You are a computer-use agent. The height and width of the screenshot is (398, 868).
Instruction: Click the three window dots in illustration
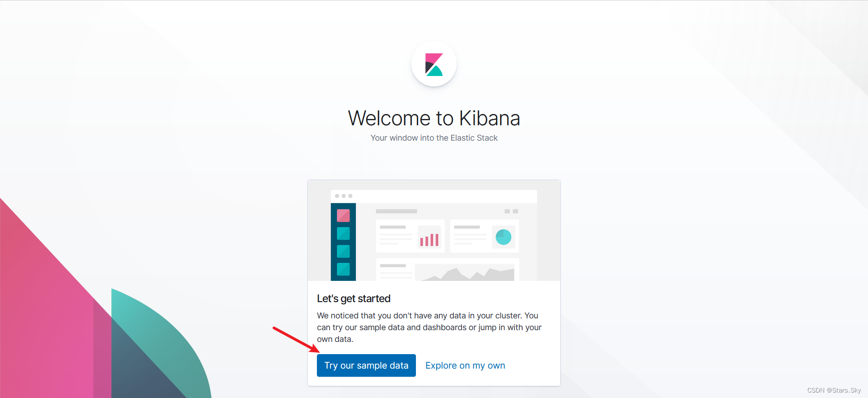tap(344, 196)
